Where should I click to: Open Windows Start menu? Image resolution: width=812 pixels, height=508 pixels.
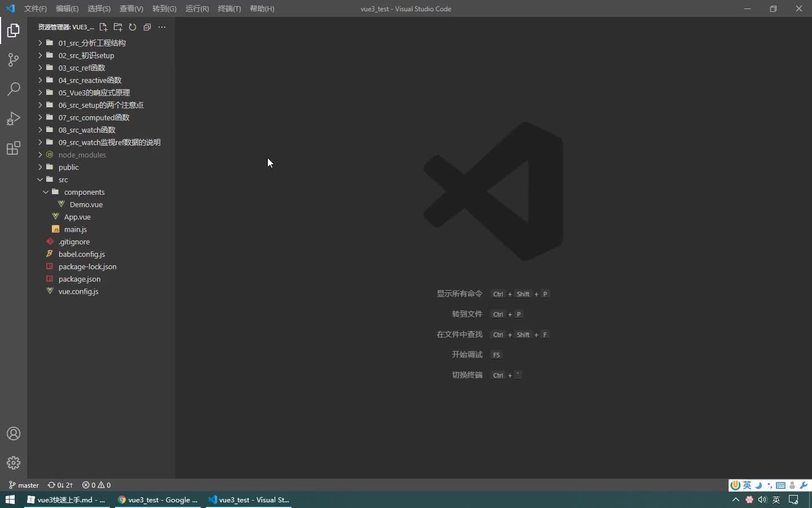point(10,500)
